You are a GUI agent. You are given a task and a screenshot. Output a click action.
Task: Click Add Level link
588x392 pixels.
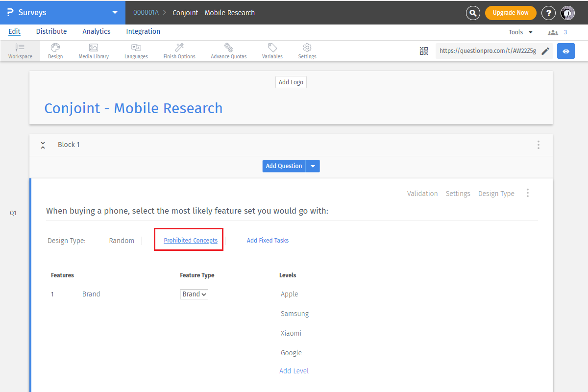294,371
